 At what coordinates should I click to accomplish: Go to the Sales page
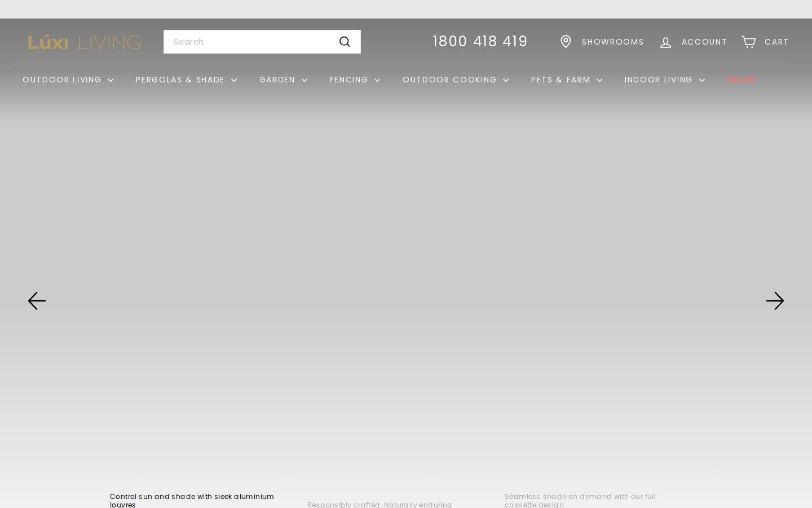click(741, 80)
